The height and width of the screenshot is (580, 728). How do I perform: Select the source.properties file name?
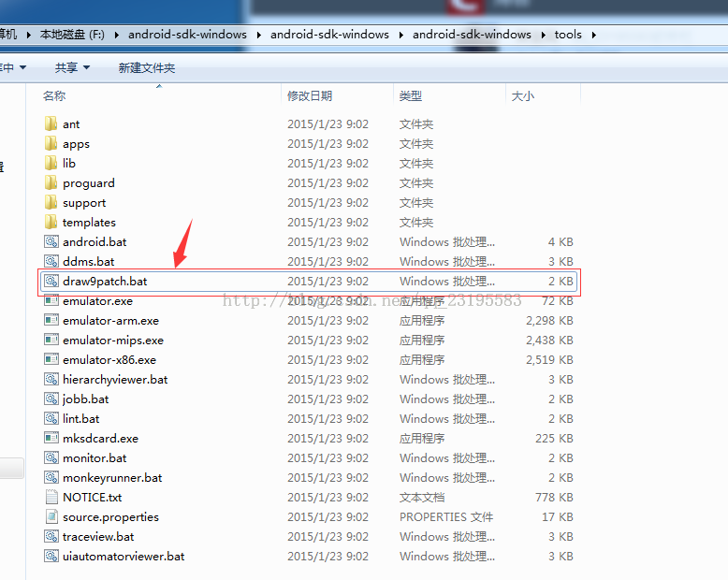(x=111, y=517)
